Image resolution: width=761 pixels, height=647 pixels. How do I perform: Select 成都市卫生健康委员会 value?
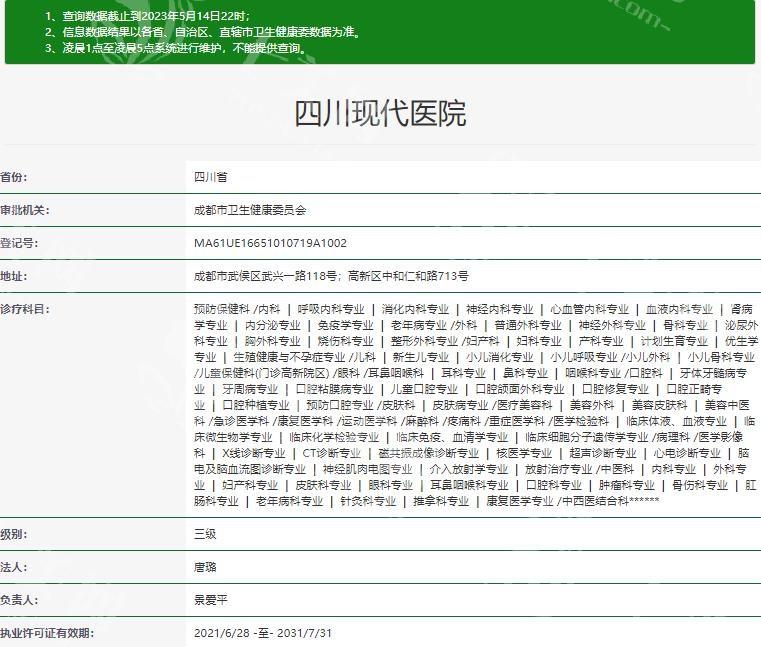[x=250, y=210]
